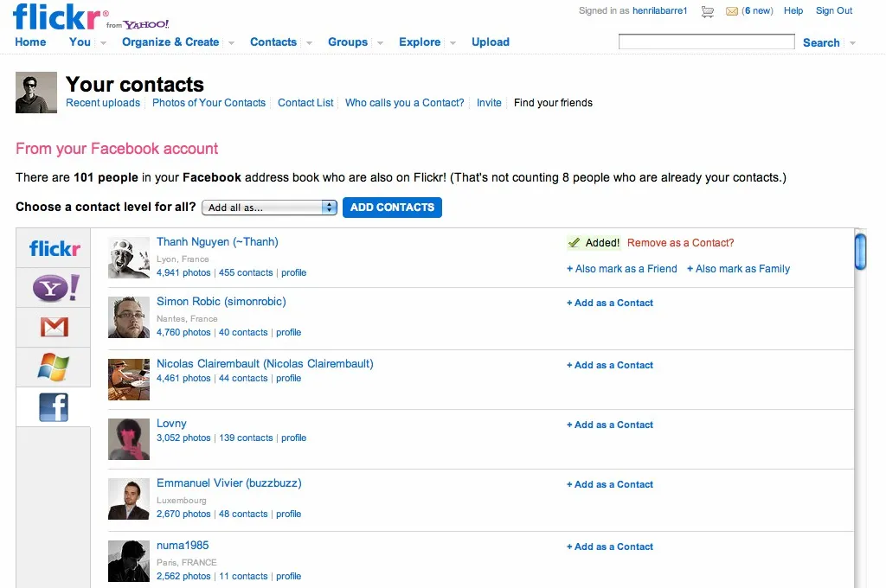
Task: Remove Thanh Nguyen as a Contact
Action: (x=680, y=243)
